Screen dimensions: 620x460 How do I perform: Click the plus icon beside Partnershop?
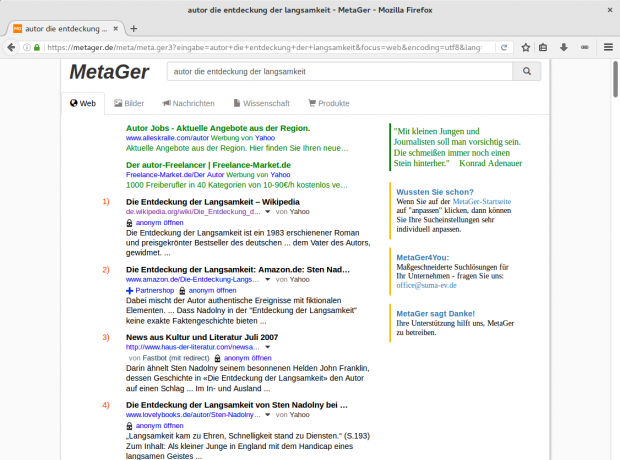[x=129, y=291]
